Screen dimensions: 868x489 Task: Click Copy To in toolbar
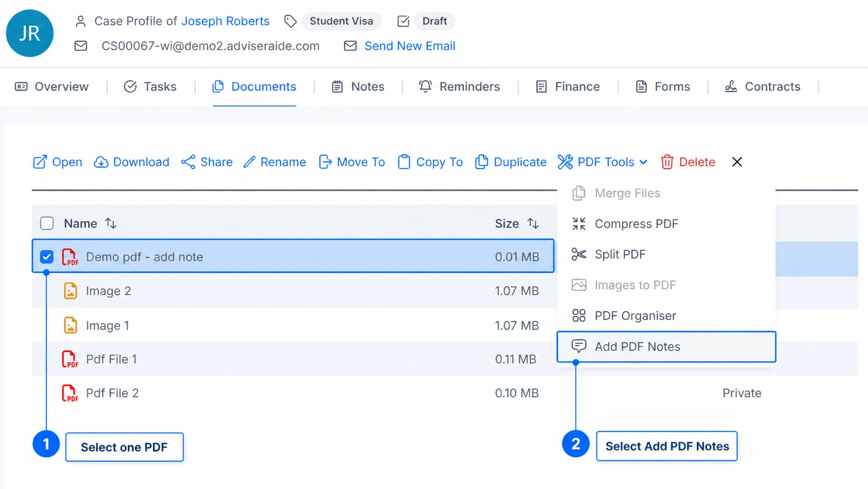430,162
